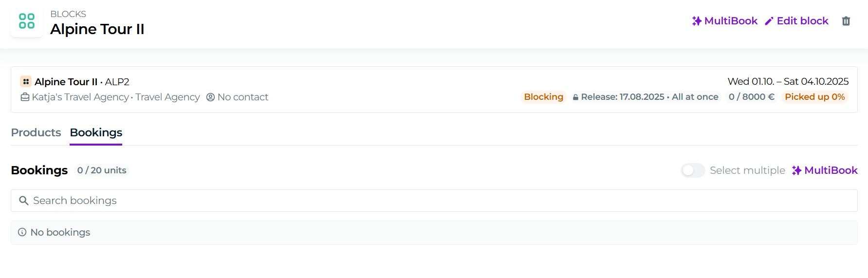The width and height of the screenshot is (868, 278).
Task: Click the 0 / 8000 € revenue badge
Action: tap(751, 97)
